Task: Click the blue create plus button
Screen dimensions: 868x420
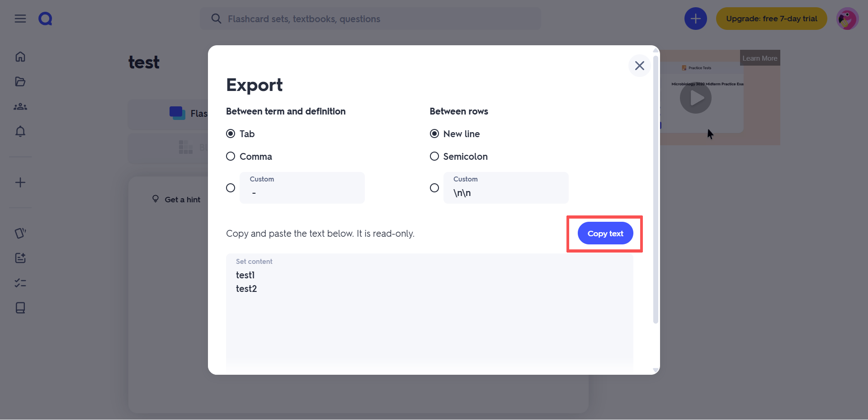Action: pos(695,19)
